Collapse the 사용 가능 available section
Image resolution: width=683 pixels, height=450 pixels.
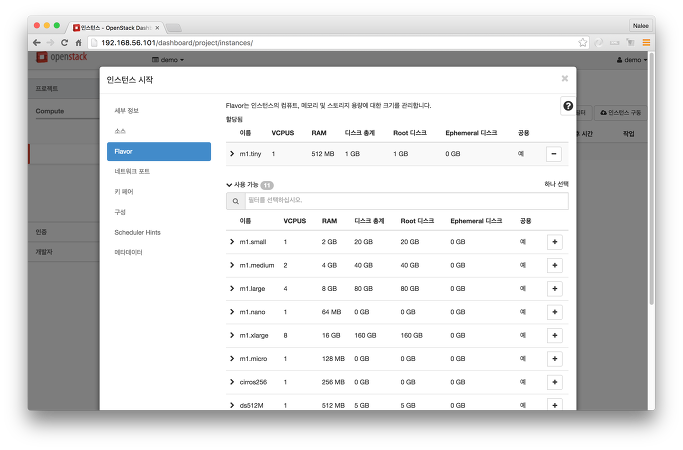tap(229, 185)
